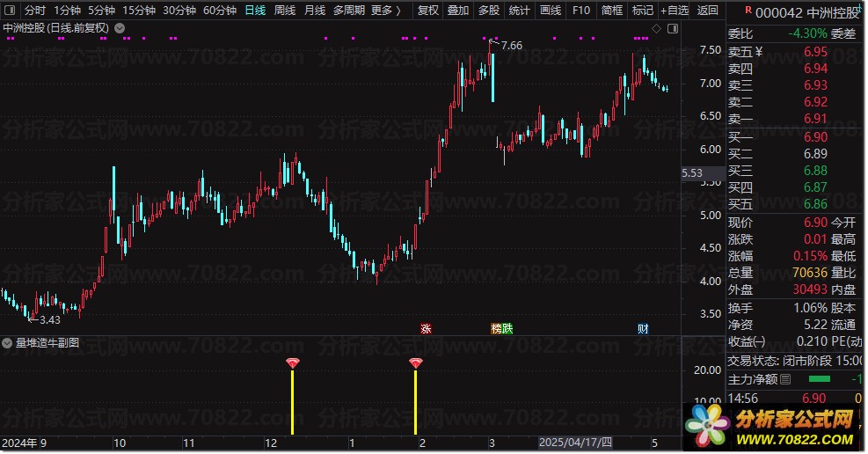This screenshot has width=868, height=454.
Task: Select the 日线 daily chart tab
Action: [255, 10]
